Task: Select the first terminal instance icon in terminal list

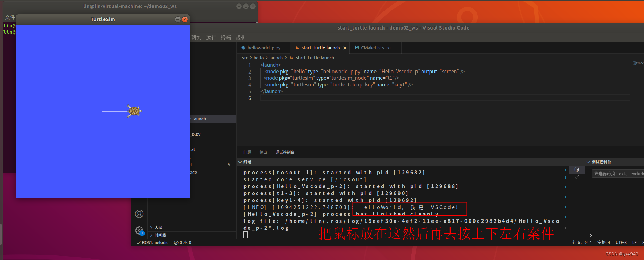Action: point(577,170)
